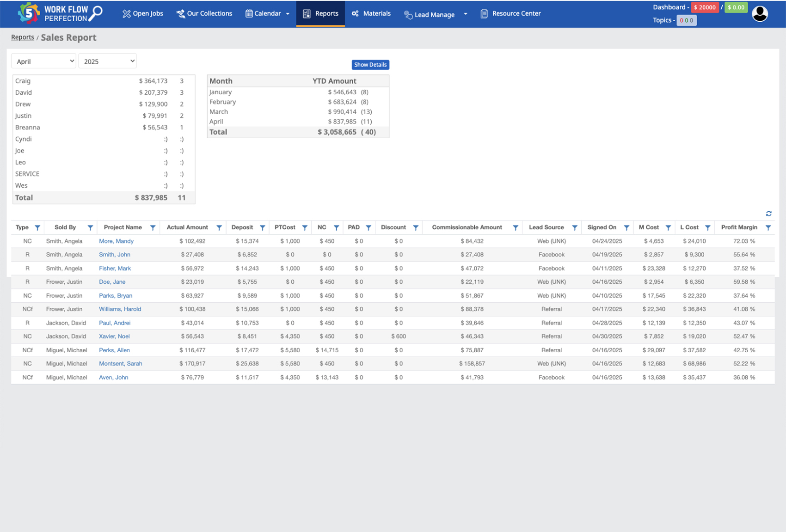Open the user profile avatar
The width and height of the screenshot is (786, 532).
click(x=760, y=14)
